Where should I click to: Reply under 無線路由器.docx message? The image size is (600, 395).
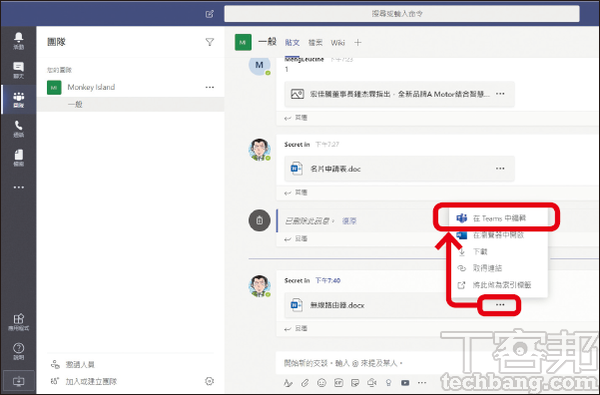click(296, 328)
